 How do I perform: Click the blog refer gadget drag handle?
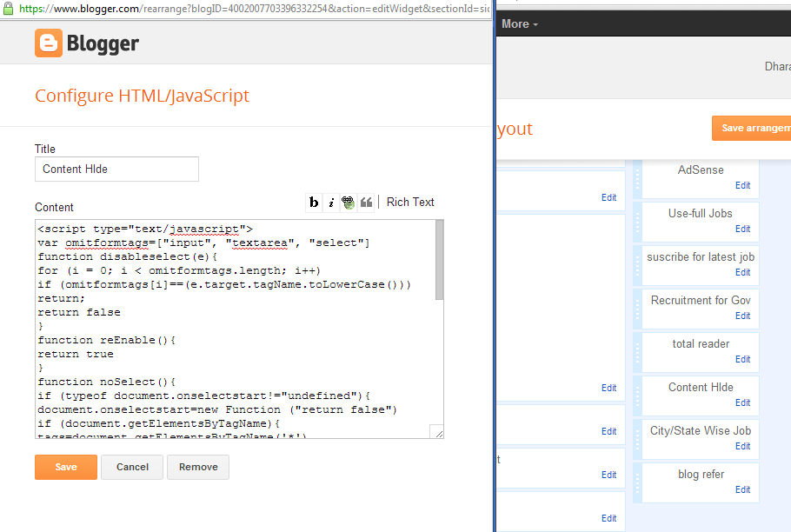pos(638,482)
